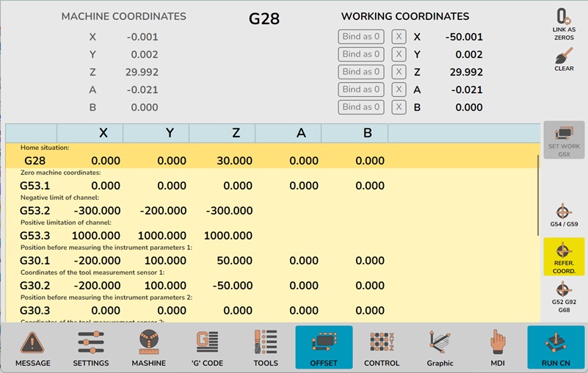The image size is (588, 373).
Task: Open the Control panel
Action: coord(382,347)
